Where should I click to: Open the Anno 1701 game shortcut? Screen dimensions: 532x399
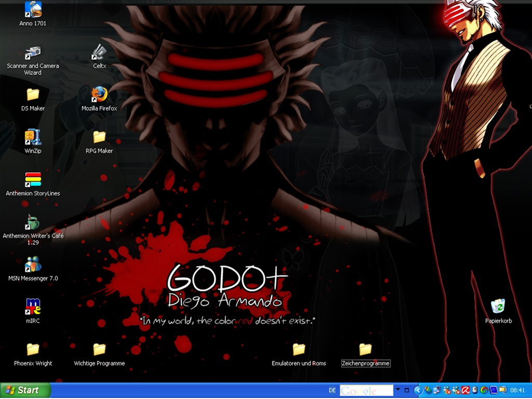click(x=33, y=14)
